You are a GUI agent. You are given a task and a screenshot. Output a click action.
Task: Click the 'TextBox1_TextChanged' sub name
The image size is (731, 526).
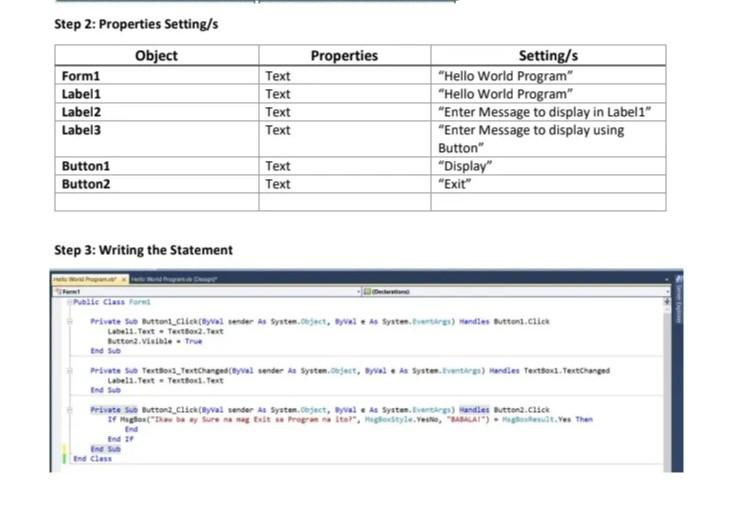tap(185, 371)
